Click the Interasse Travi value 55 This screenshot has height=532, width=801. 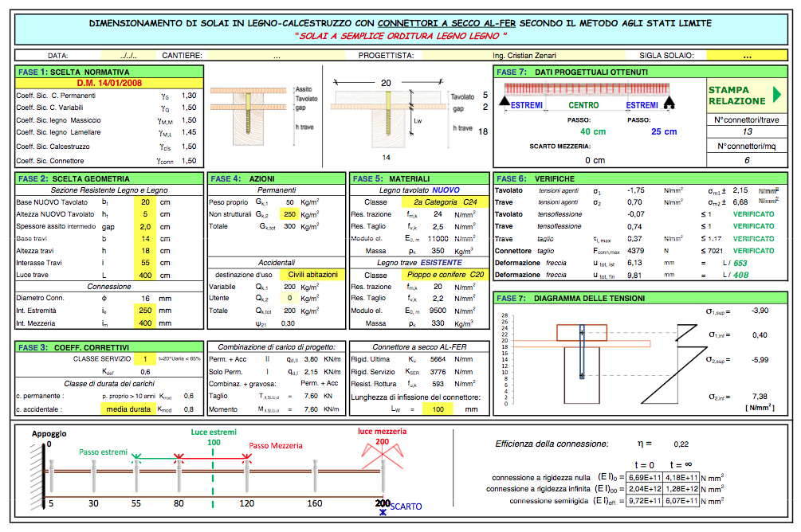coord(146,263)
